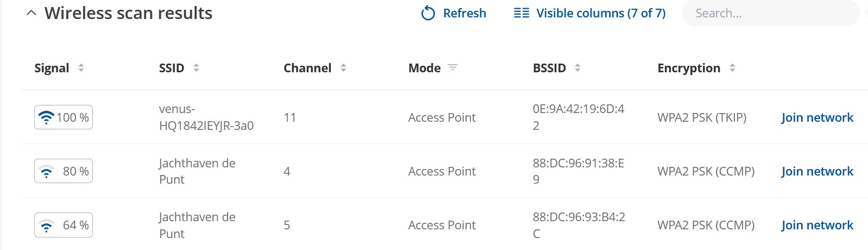Image resolution: width=868 pixels, height=250 pixels.
Task: Join Jachthaven de Punt on channel 4
Action: point(817,171)
